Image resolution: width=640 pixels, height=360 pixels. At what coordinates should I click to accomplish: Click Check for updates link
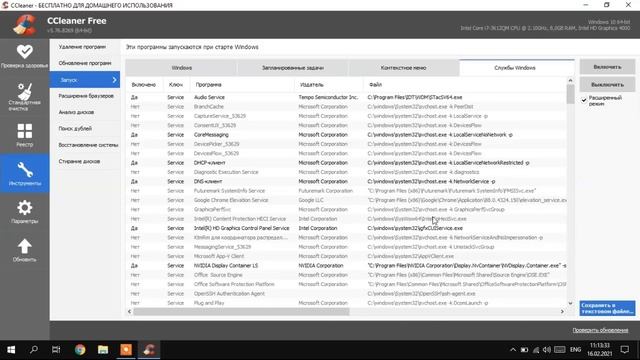600,330
